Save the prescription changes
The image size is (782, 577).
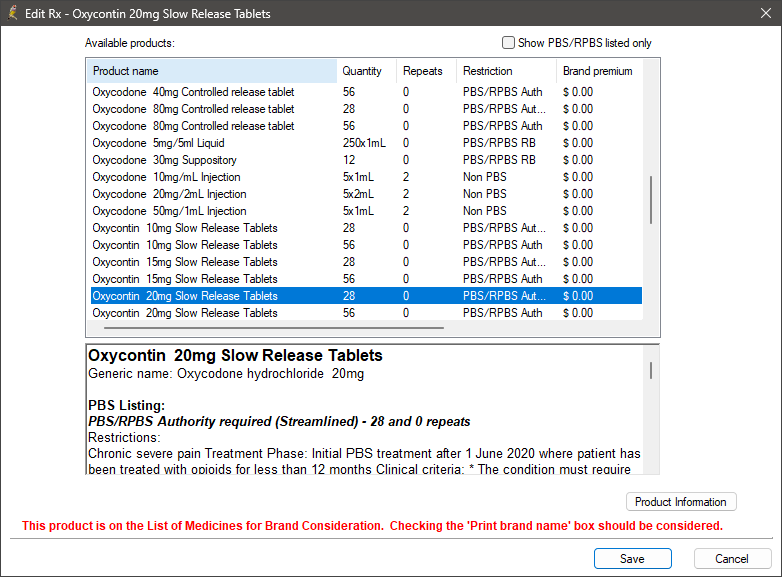[632, 559]
